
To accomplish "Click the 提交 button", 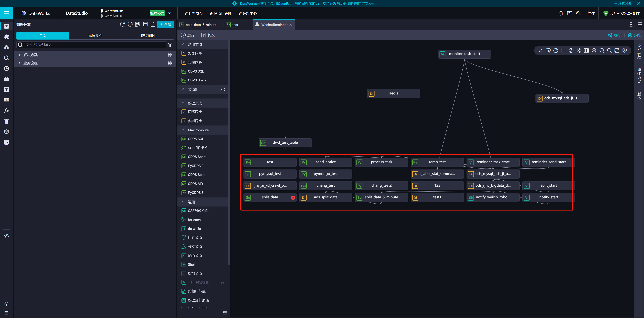I will click(x=208, y=35).
